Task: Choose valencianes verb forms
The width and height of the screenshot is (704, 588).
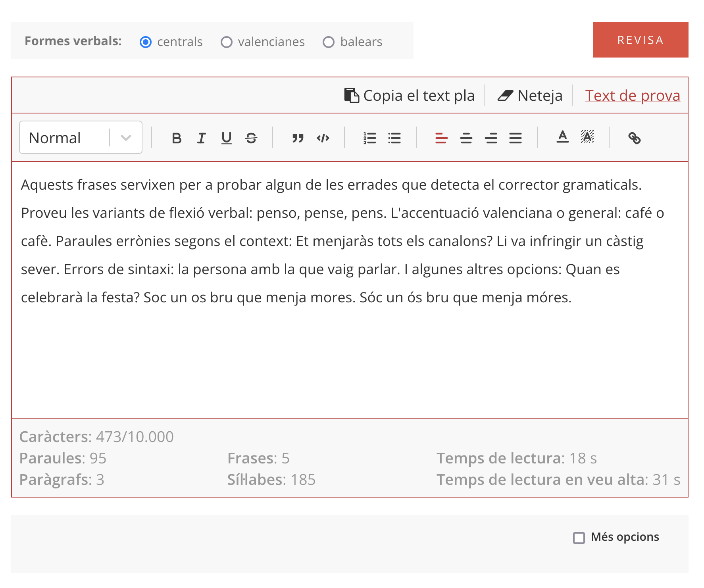Action: [227, 42]
